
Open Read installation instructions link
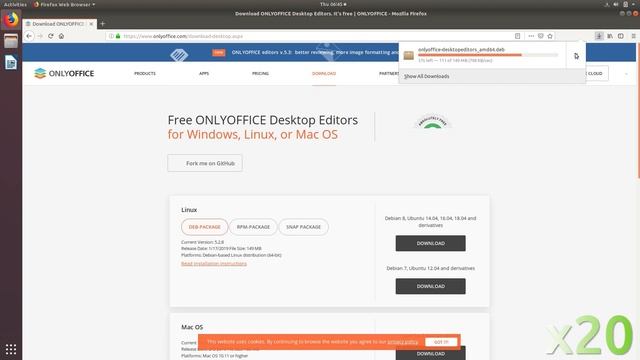click(x=214, y=264)
